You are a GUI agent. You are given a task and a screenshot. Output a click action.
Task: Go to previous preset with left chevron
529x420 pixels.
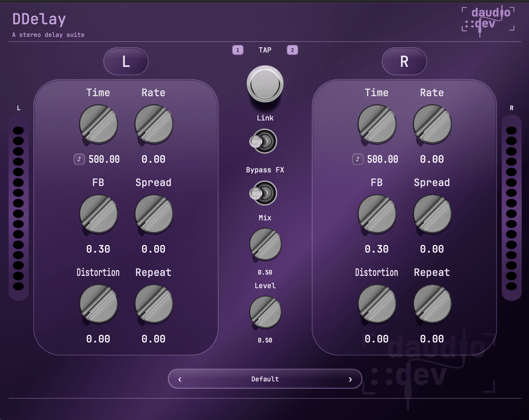pos(180,379)
